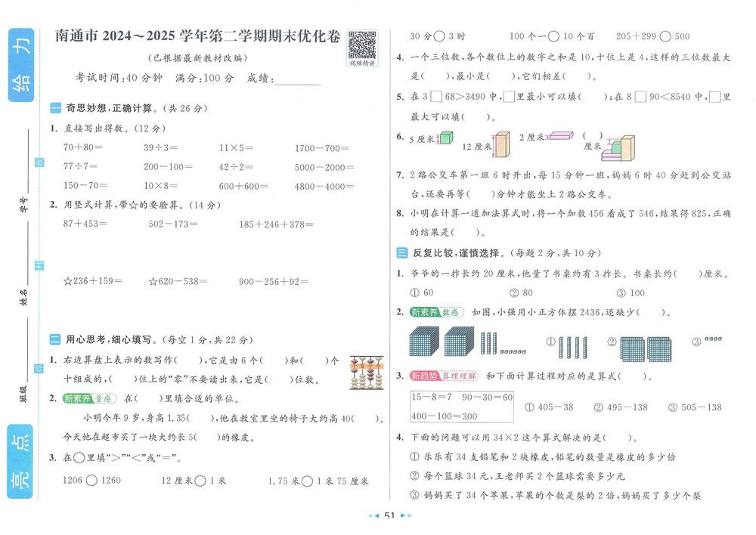
Task: Click the 满分:100 分 text
Action: point(204,78)
